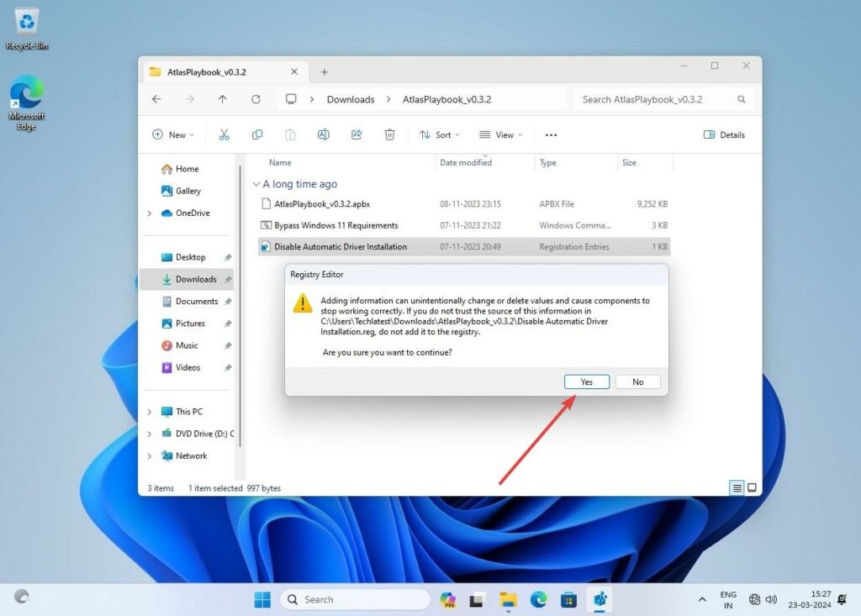This screenshot has width=861, height=616.
Task: Expand the This PC tree node
Action: pos(150,412)
